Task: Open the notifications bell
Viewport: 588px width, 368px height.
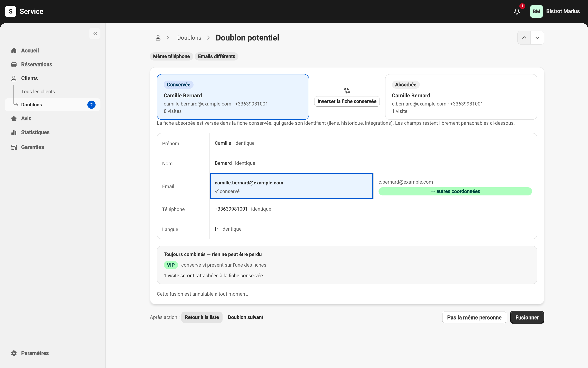Action: point(517,11)
